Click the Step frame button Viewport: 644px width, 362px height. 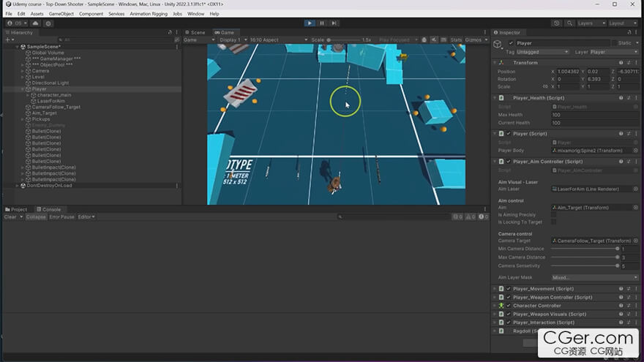point(334,23)
